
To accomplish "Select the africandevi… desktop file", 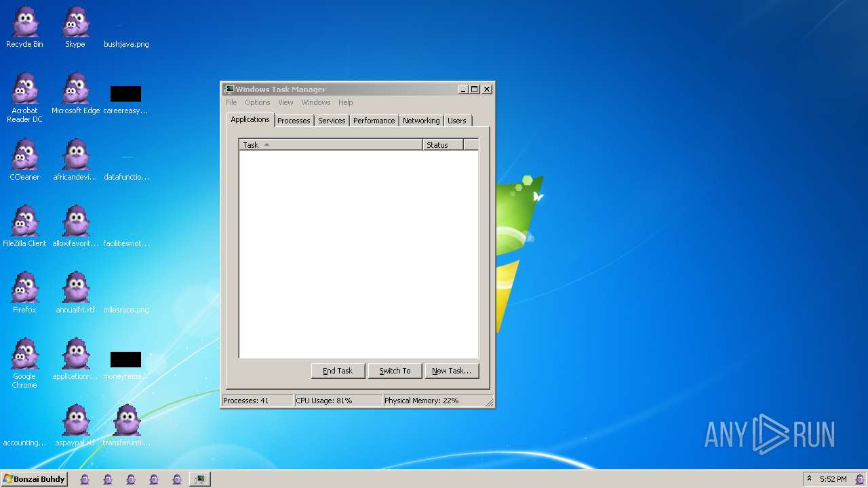I will pyautogui.click(x=75, y=160).
